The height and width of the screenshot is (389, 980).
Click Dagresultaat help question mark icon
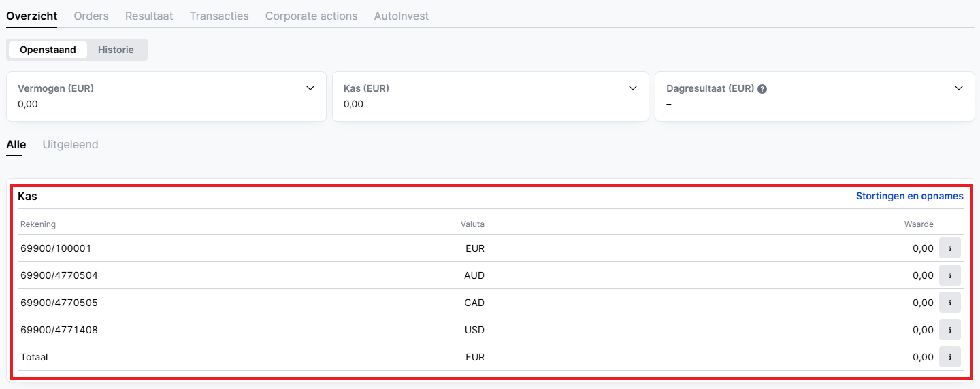pos(762,88)
